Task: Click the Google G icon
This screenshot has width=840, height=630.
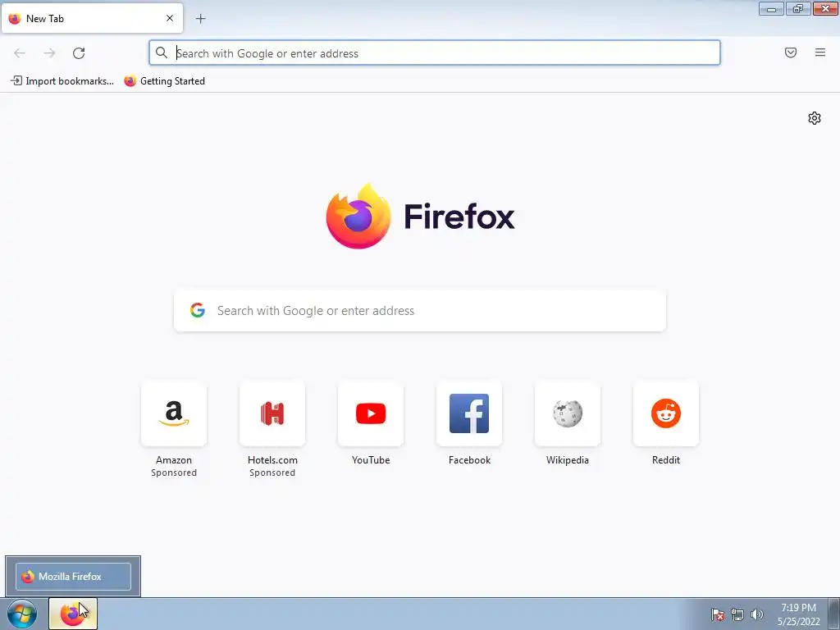Action: (198, 310)
